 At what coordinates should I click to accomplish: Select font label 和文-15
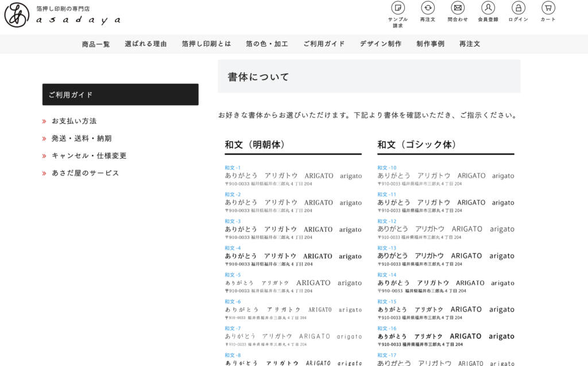386,302
